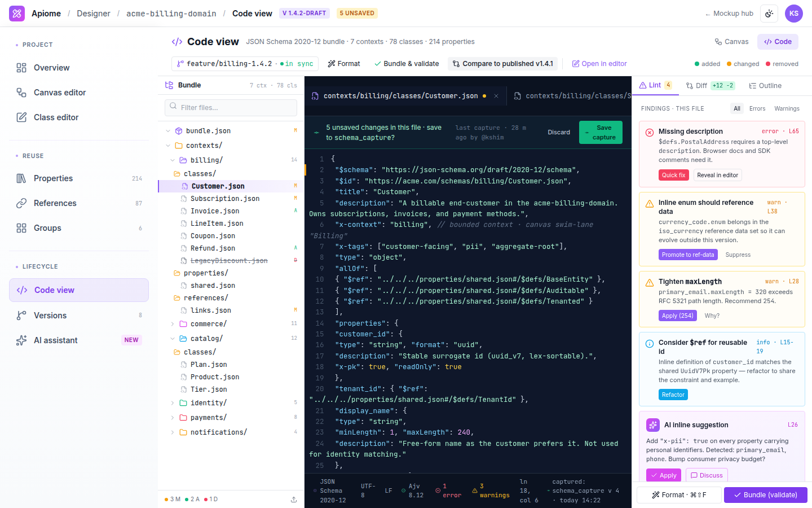
Task: Open Overview in sidebar
Action: [x=79, y=68]
